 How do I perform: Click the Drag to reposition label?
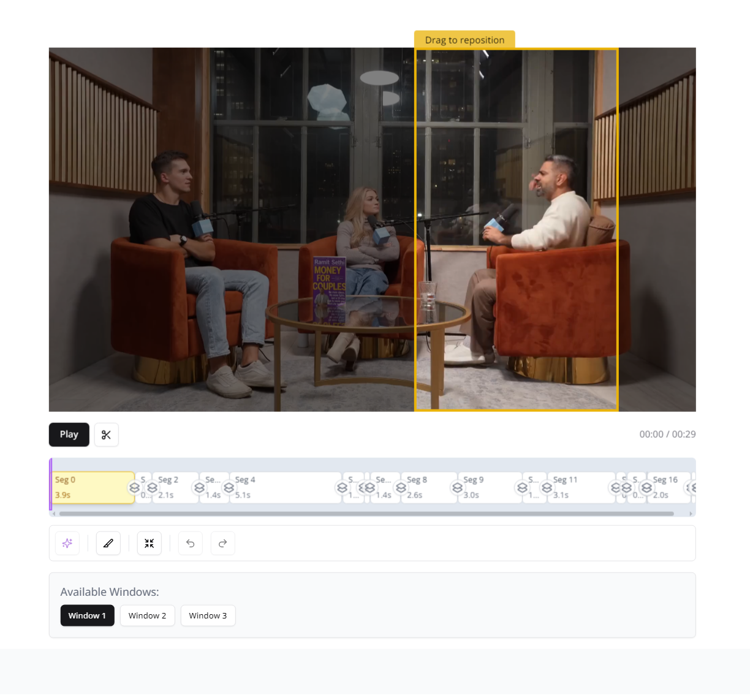464,40
